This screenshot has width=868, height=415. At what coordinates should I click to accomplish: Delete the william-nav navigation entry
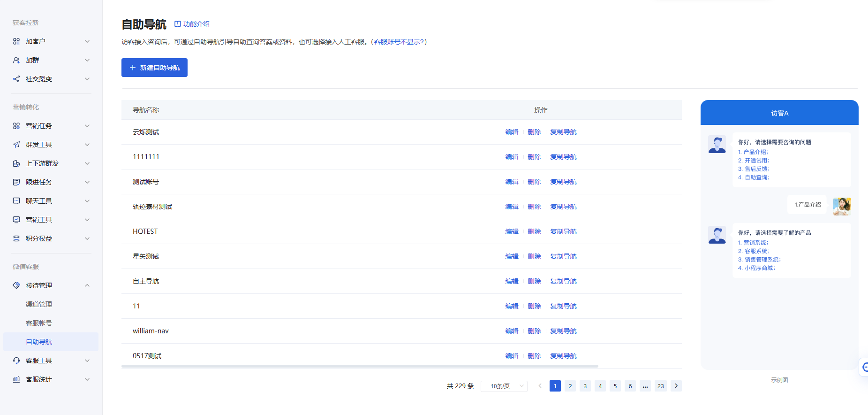click(534, 331)
